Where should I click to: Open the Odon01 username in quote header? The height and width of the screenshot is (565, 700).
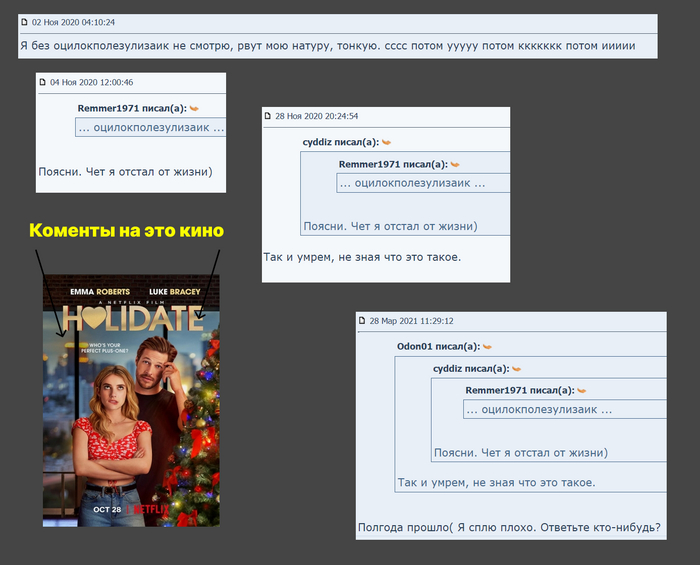pyautogui.click(x=416, y=347)
